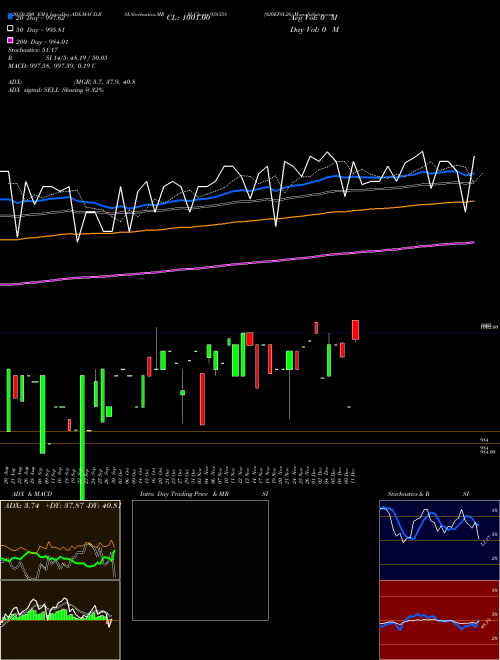
Task: Click the 'CL: 1001.00' closing price label
Action: click(x=188, y=18)
